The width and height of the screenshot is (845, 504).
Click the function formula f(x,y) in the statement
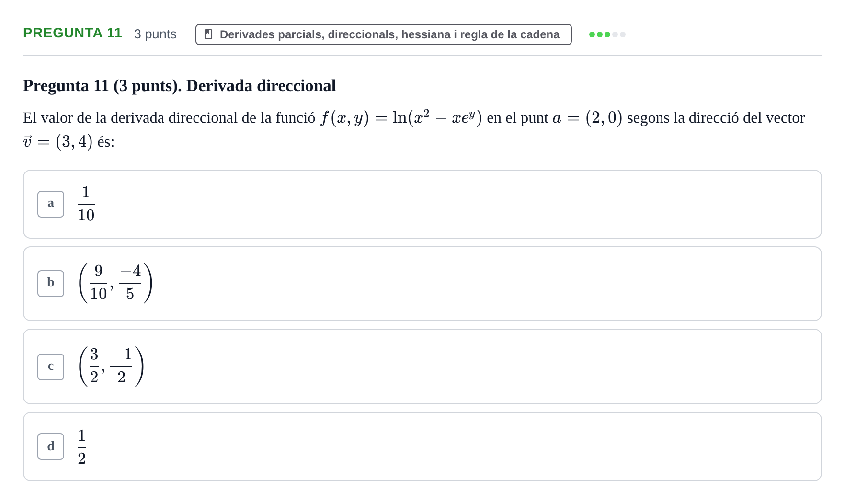click(401, 117)
